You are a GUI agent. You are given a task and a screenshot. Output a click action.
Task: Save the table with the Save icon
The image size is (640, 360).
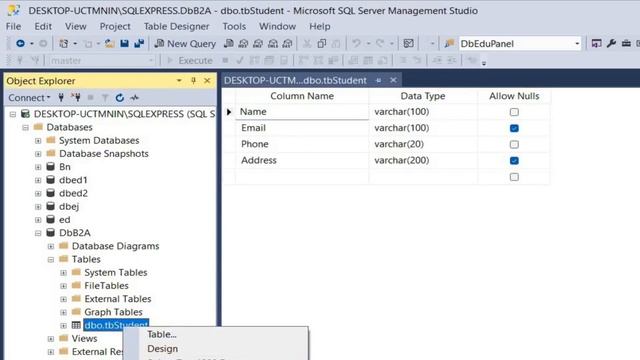124,43
